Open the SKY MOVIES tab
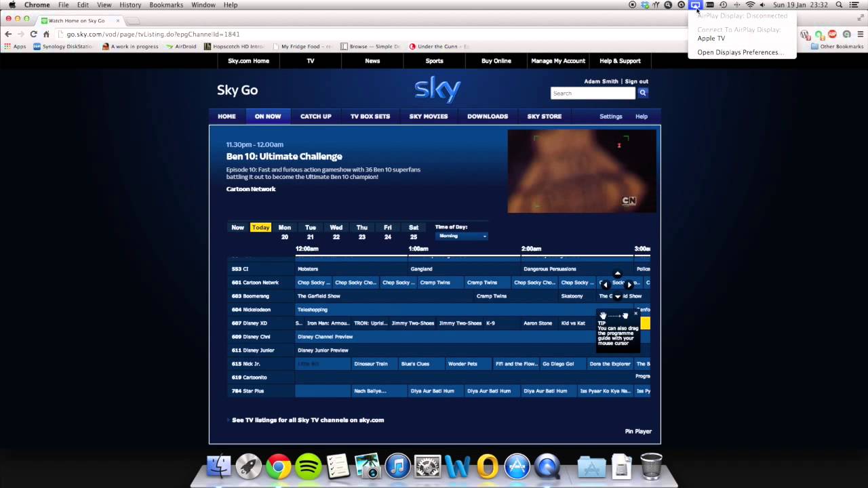Screen dimensions: 868x488 429,117
